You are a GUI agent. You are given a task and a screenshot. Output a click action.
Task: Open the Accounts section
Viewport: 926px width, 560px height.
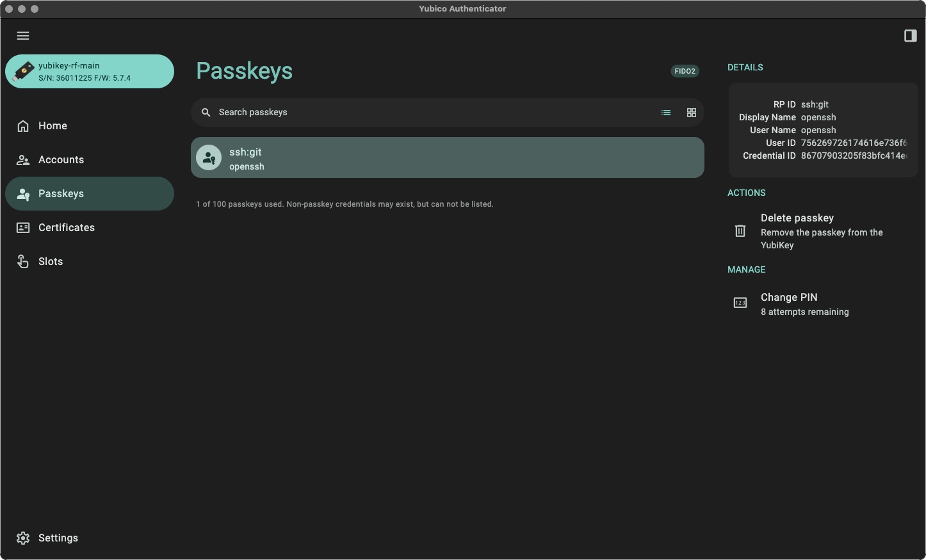point(90,160)
